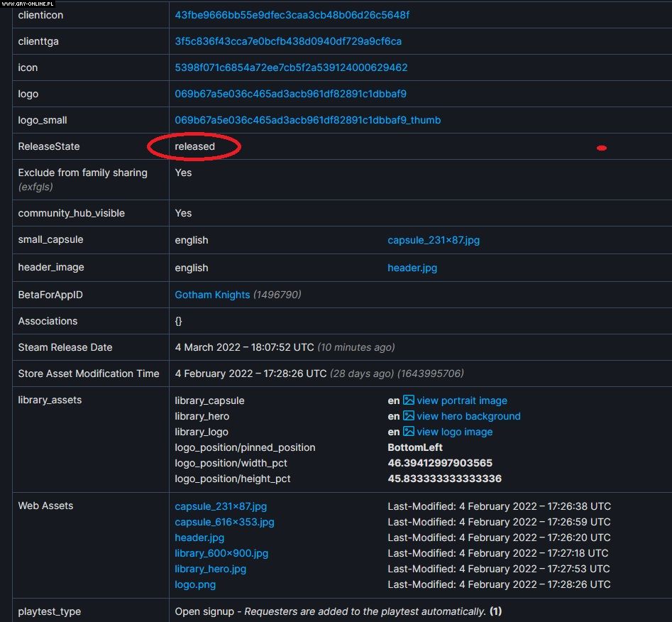The image size is (672, 622).
Task: Click the icon hash link starting with 5398f071
Action: pyautogui.click(x=291, y=67)
